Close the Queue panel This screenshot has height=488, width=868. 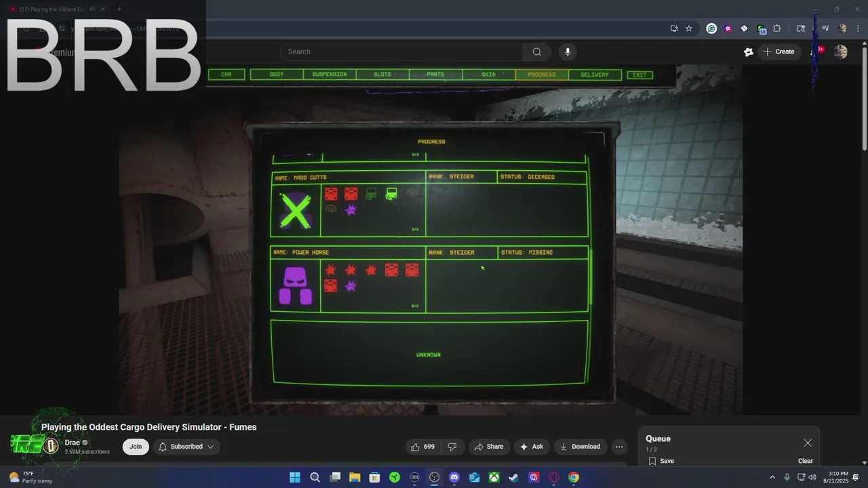point(808,443)
